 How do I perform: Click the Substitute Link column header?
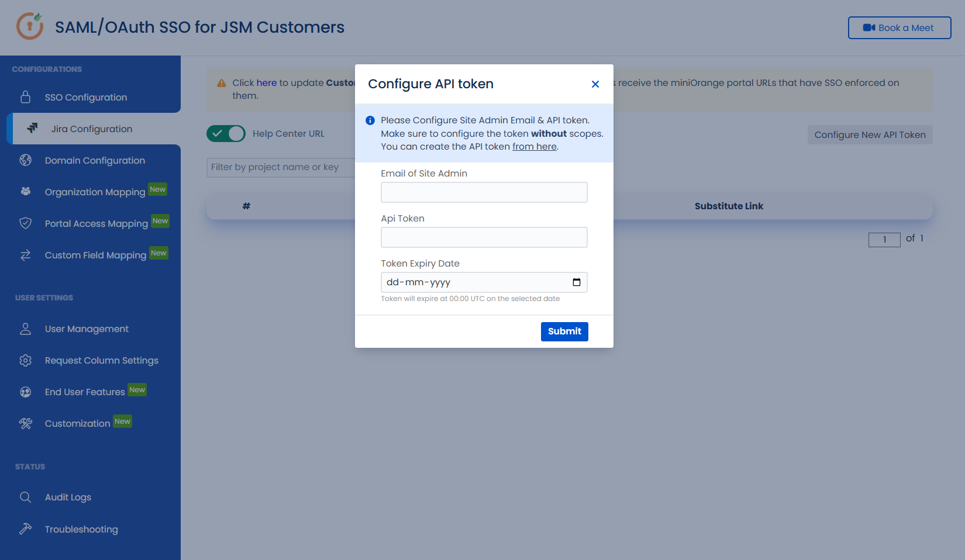click(x=729, y=206)
